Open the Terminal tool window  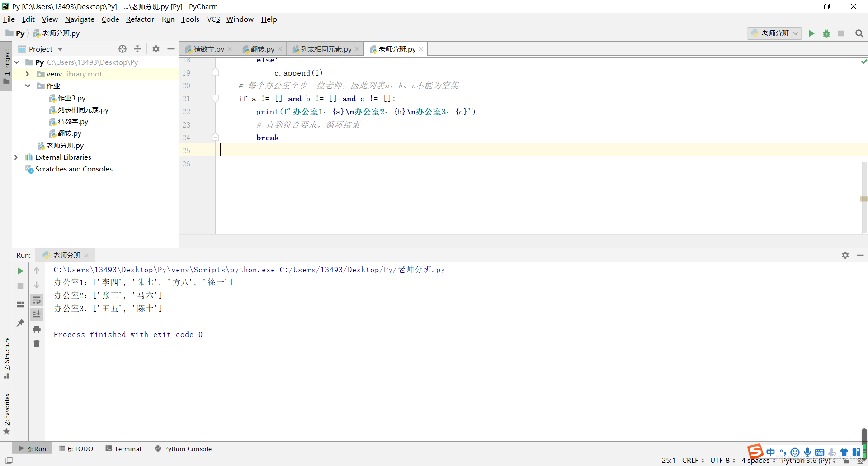[x=123, y=448]
